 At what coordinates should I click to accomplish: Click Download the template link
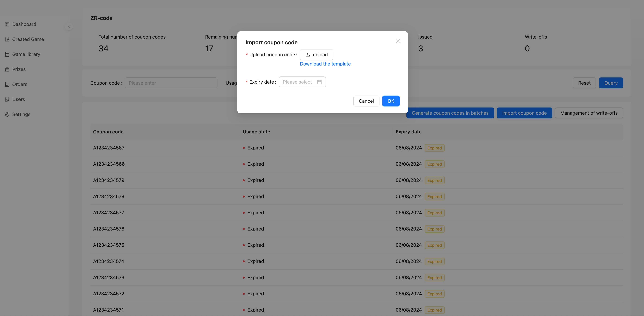tap(325, 64)
